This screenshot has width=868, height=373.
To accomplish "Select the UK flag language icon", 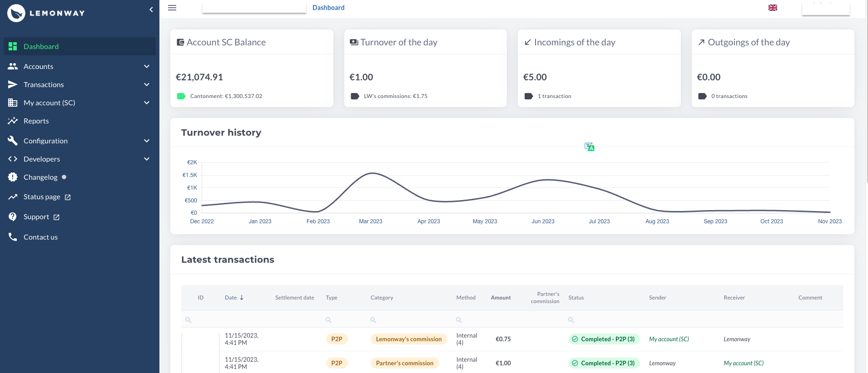I will coord(773,8).
